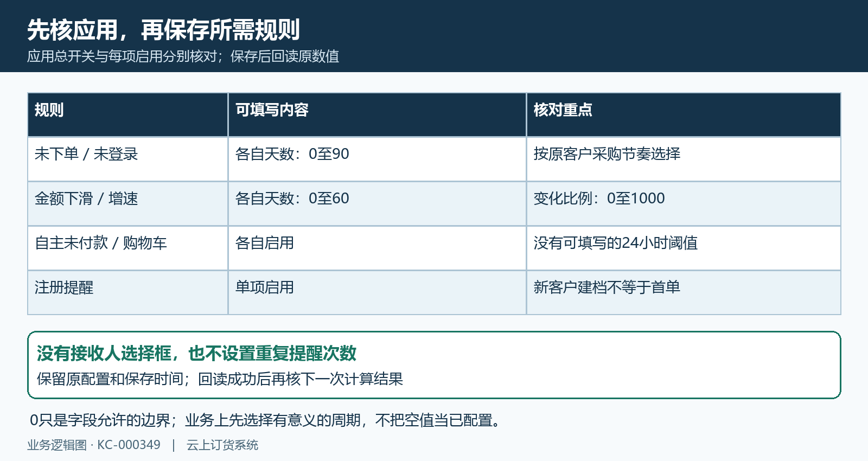Click the 金额下滑 / 增速 cell
The width and height of the screenshot is (868, 461).
click(x=127, y=204)
